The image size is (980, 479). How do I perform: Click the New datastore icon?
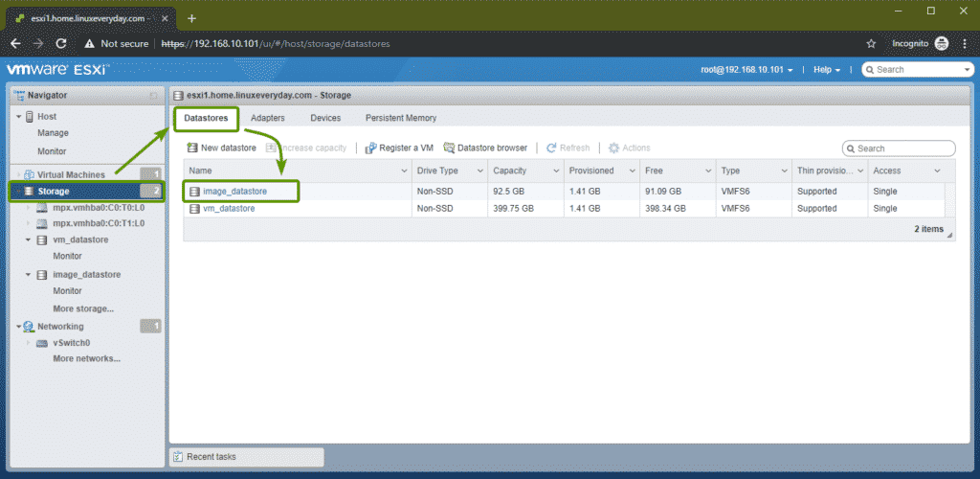[192, 148]
